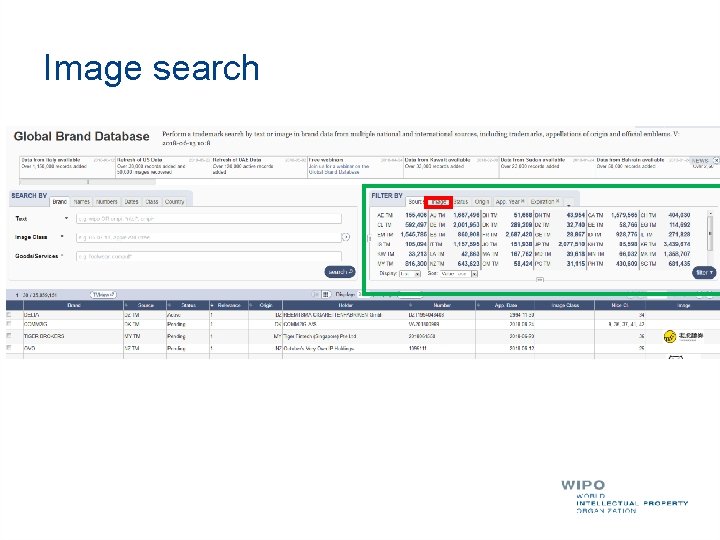Open the Country search tab
This screenshot has width=720, height=540.
click(x=174, y=202)
